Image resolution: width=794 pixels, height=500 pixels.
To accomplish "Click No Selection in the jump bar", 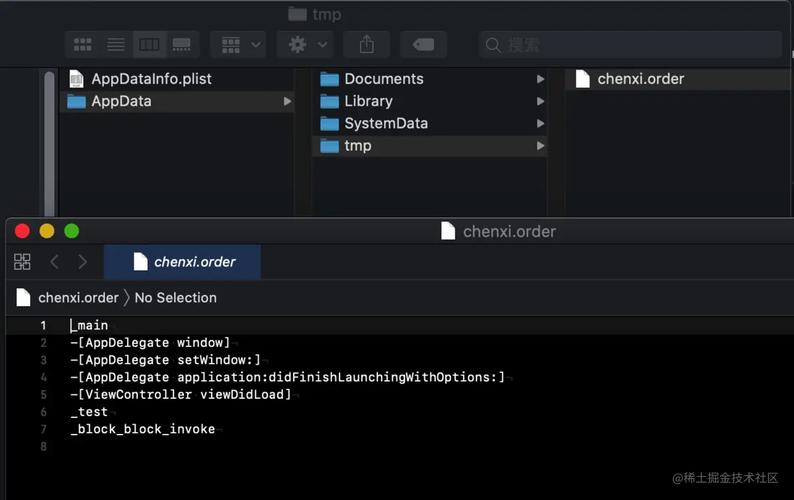I will 176,298.
